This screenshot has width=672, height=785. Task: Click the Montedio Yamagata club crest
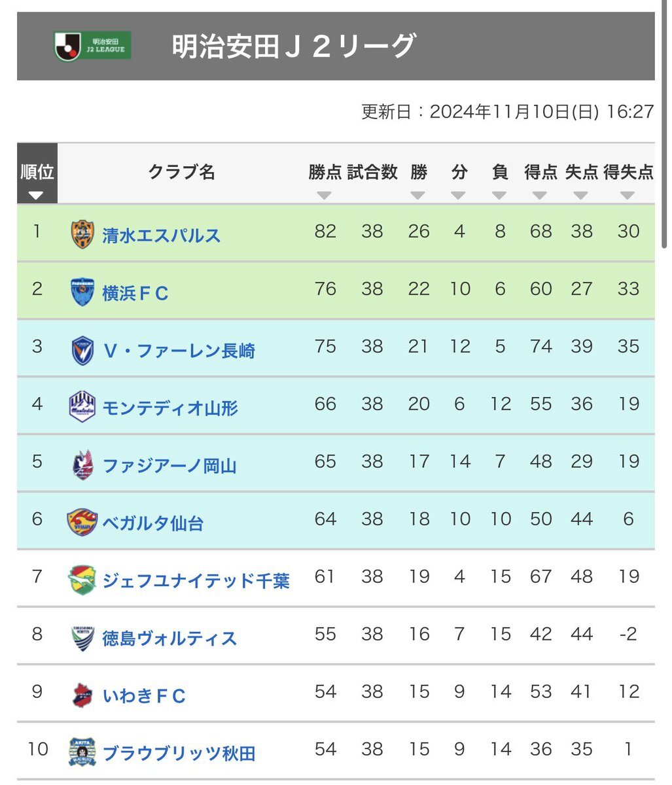pyautogui.click(x=82, y=407)
